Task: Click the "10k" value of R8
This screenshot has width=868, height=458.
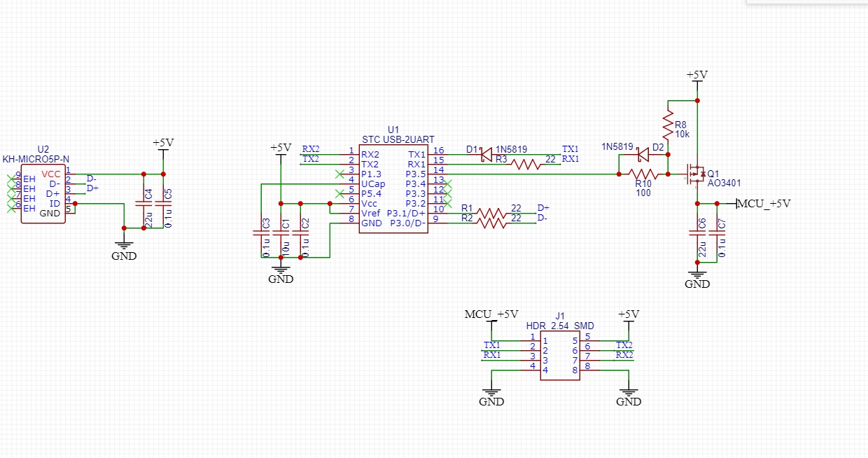Action: (x=682, y=134)
